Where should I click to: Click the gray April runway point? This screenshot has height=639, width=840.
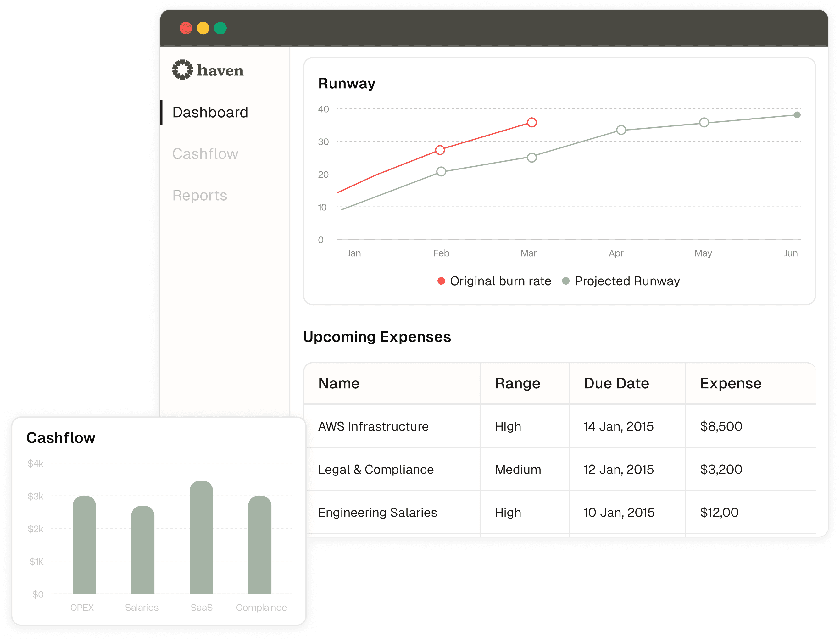(621, 130)
